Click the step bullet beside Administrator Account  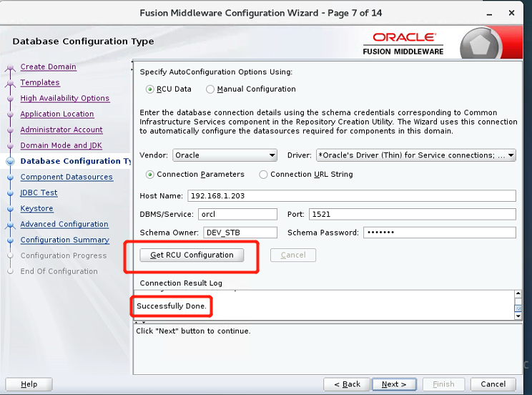click(x=11, y=130)
